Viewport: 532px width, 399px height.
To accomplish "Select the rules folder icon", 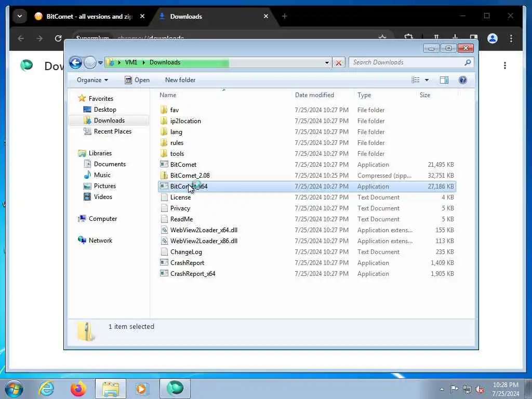I will 164,142.
